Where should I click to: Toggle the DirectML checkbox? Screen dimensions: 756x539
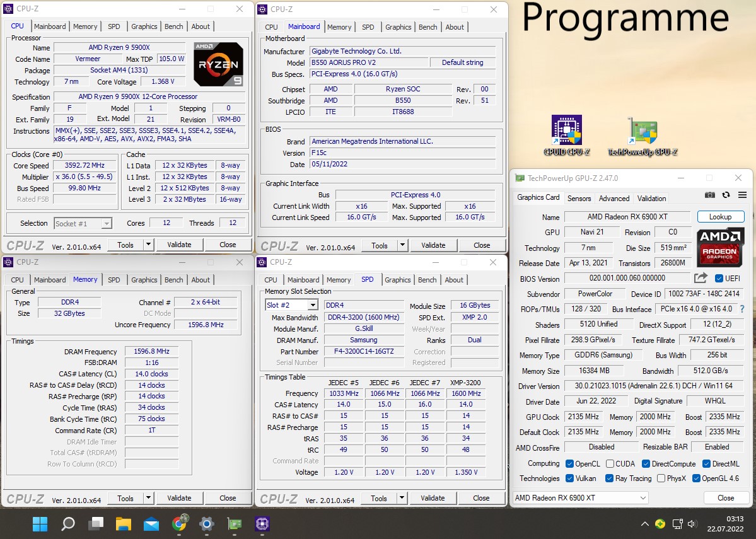pyautogui.click(x=706, y=464)
